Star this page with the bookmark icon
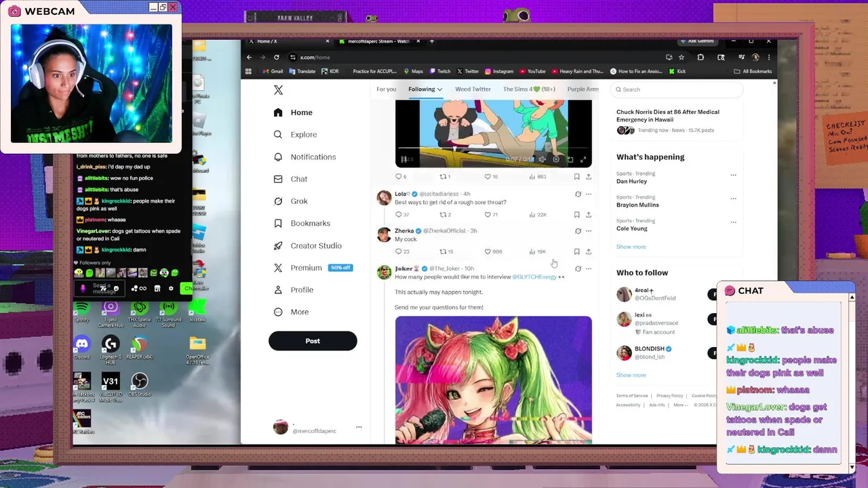This screenshot has width=868, height=488. click(682, 57)
